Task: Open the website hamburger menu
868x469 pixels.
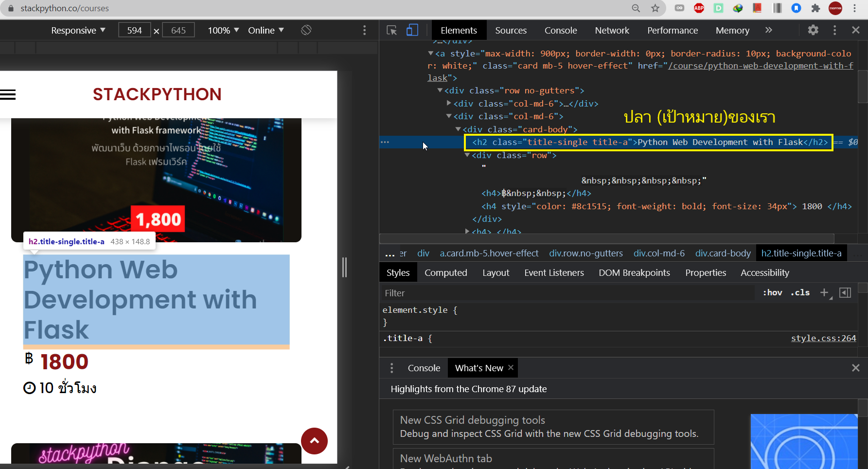Action: coord(8,95)
